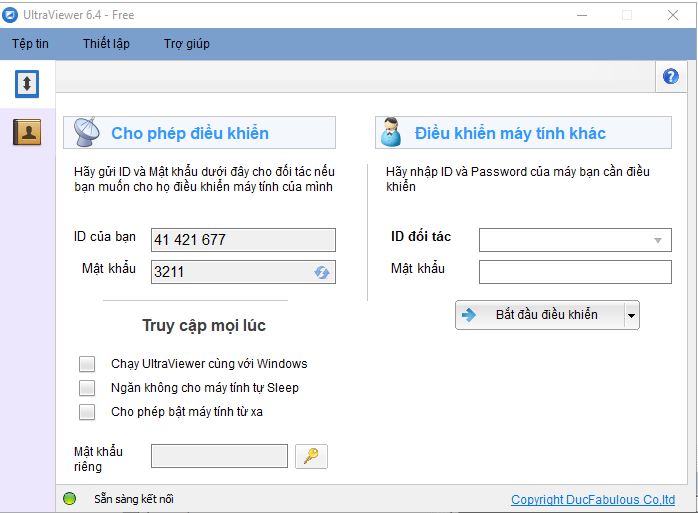This screenshot has height=513, width=698.
Task: Close the UltraViewer window
Action: [673, 15]
